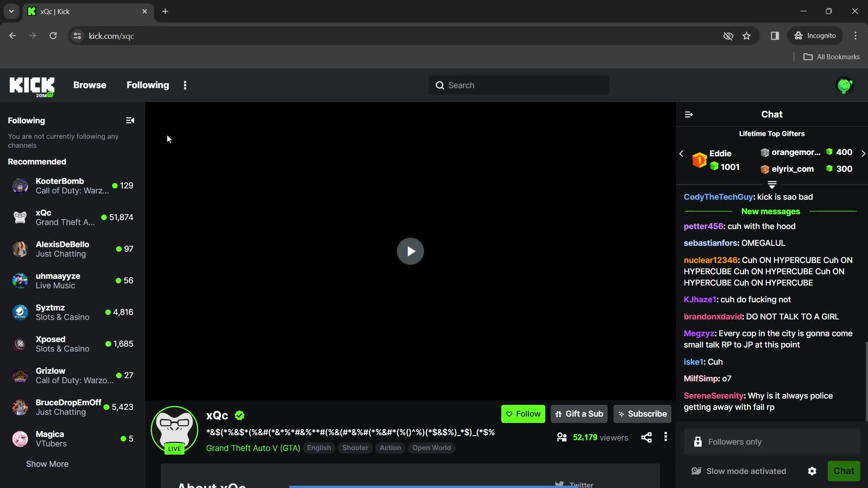Open Grand Theft Auto V (GTA) category link
The width and height of the screenshot is (868, 488).
point(253,448)
